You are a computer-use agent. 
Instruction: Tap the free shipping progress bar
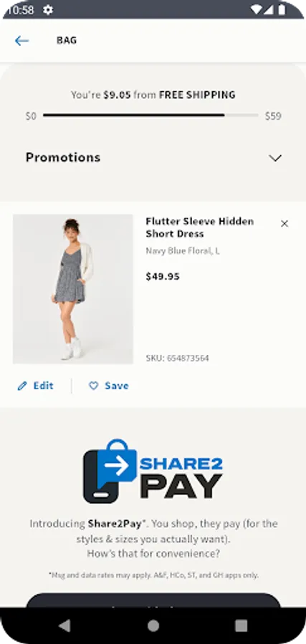(x=150, y=115)
